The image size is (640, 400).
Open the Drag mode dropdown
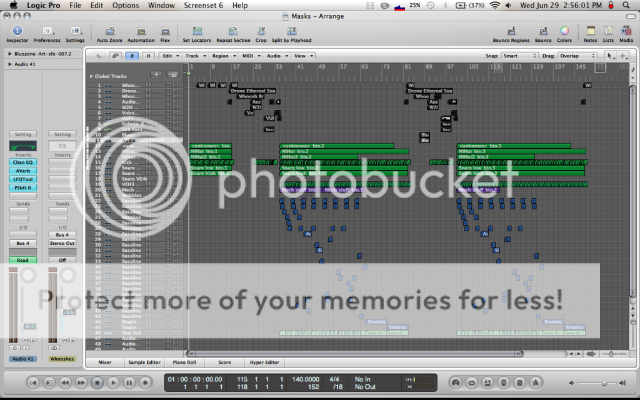point(577,55)
